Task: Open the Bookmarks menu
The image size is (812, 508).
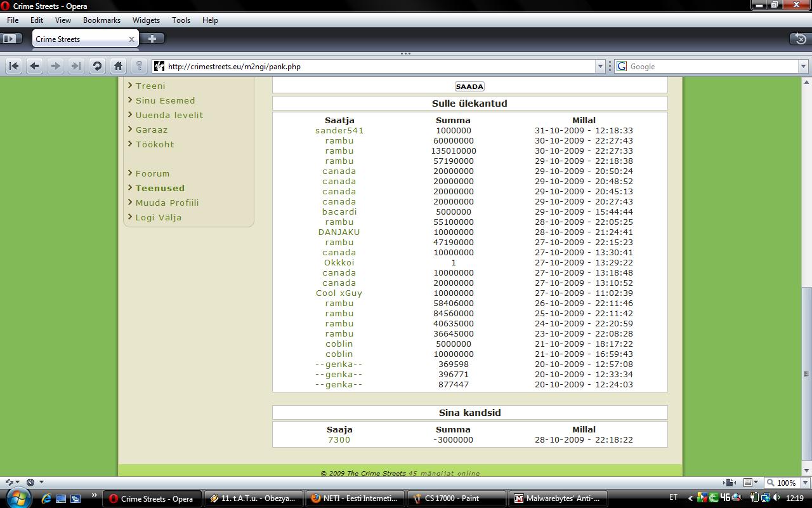Action: point(101,20)
